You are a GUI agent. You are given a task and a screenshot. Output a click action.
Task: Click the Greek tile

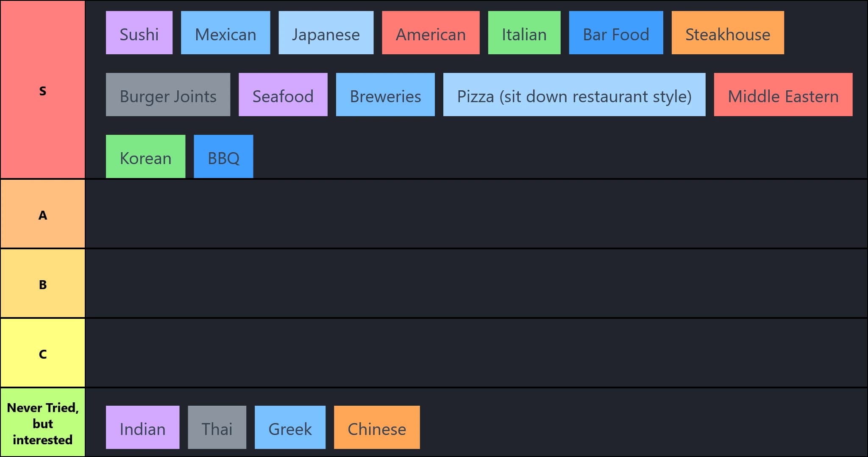pyautogui.click(x=290, y=427)
